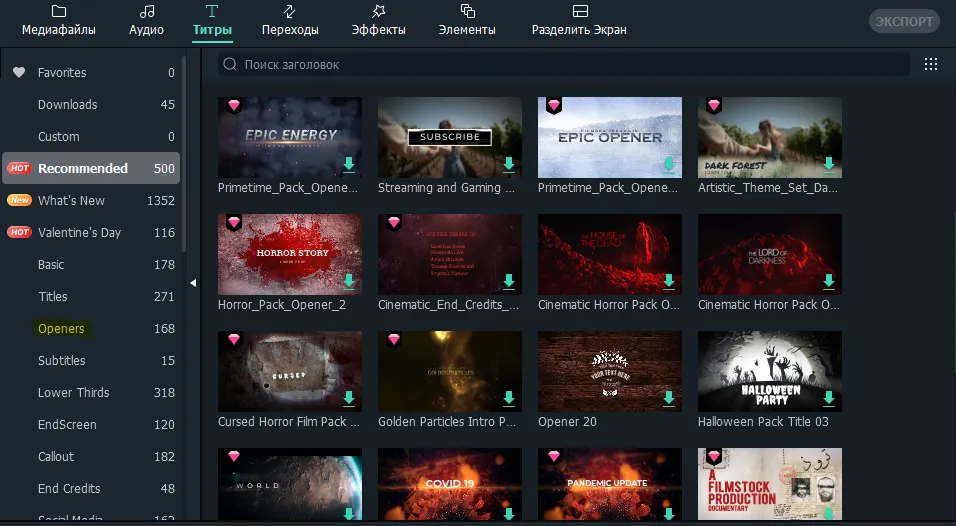Select the Opener 20 thumbnail
Viewport: 956px width, 526px height.
click(610, 371)
